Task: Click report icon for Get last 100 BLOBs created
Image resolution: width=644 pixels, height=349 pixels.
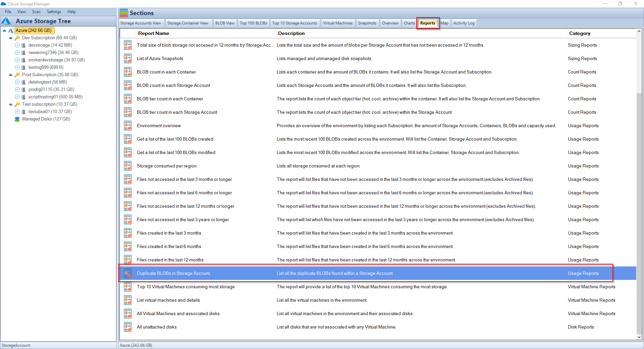Action: tap(128, 139)
